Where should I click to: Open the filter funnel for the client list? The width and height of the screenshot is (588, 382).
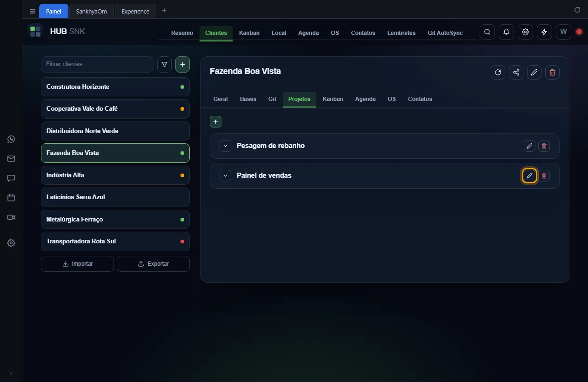pos(164,65)
